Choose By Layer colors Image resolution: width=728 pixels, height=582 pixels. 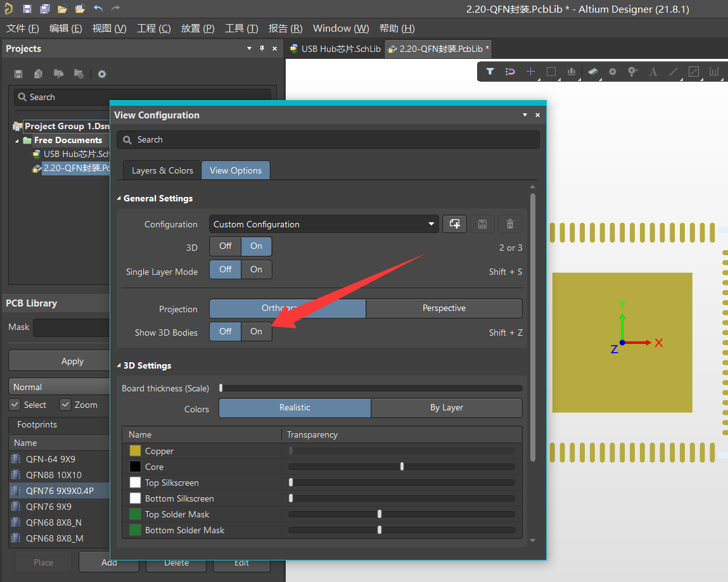[x=446, y=407]
